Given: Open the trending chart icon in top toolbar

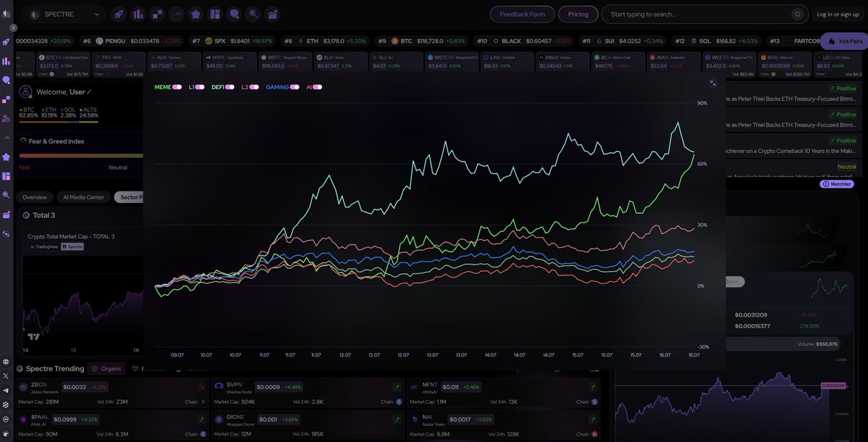Looking at the screenshot, I should pyautogui.click(x=272, y=14).
